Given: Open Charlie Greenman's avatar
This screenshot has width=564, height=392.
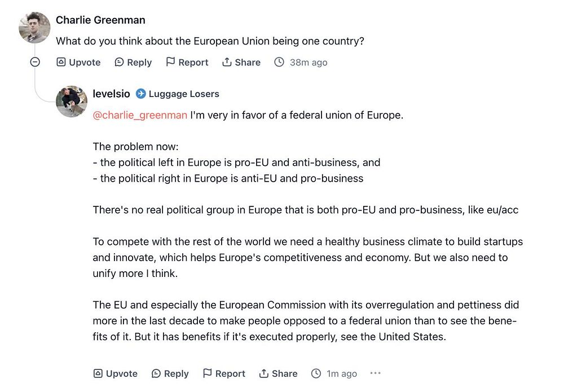Looking at the screenshot, I should [x=35, y=27].
